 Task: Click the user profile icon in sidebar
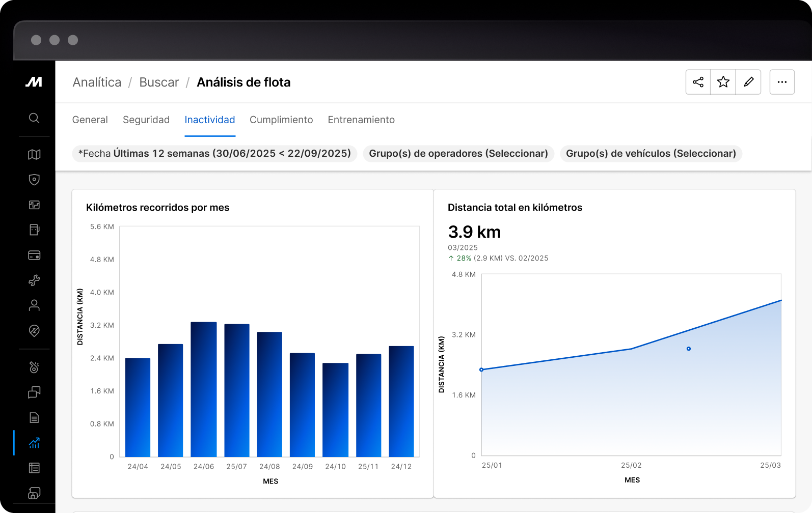34,305
